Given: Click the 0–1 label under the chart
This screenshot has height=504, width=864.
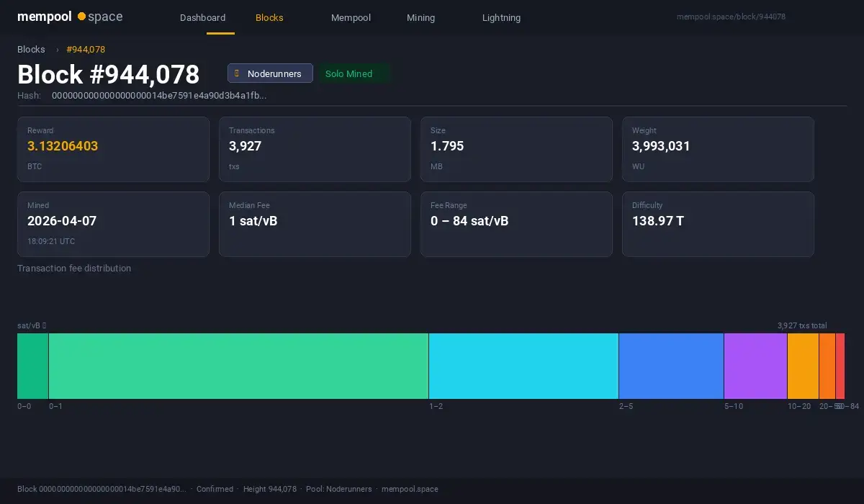Looking at the screenshot, I should click(x=55, y=406).
